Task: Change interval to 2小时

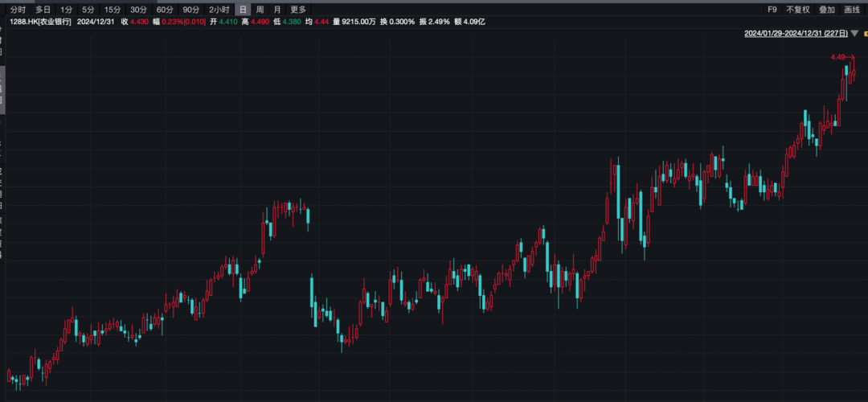Action: (x=217, y=10)
